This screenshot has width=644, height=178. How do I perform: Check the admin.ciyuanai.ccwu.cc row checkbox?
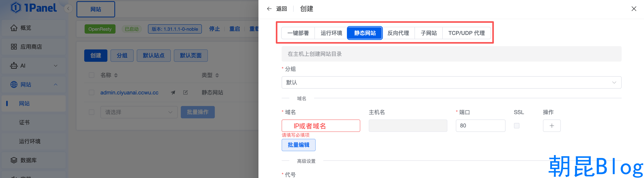point(92,92)
